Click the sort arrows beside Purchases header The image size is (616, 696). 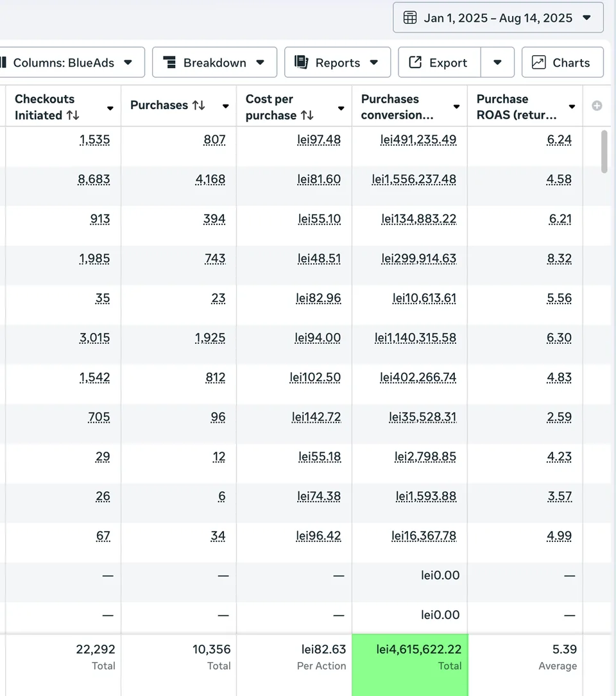tap(198, 105)
